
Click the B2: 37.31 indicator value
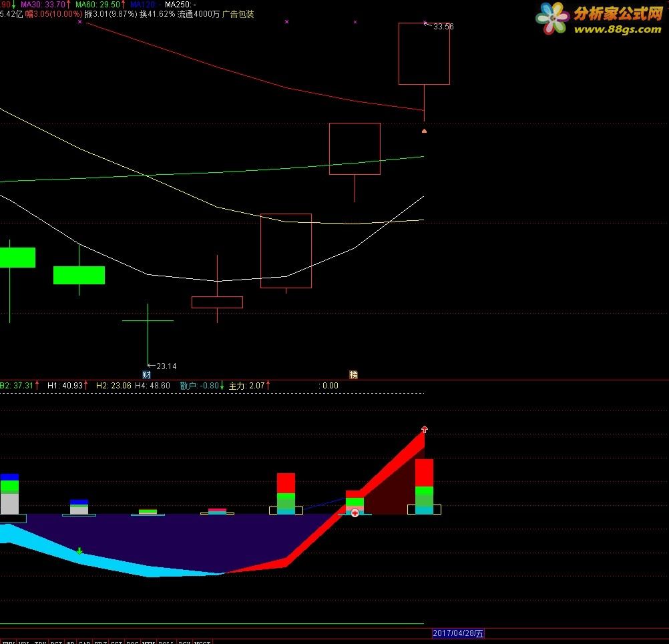point(17,386)
